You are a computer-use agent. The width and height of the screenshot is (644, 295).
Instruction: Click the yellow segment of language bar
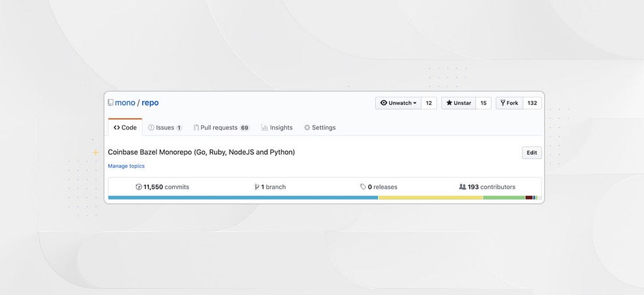coord(431,198)
